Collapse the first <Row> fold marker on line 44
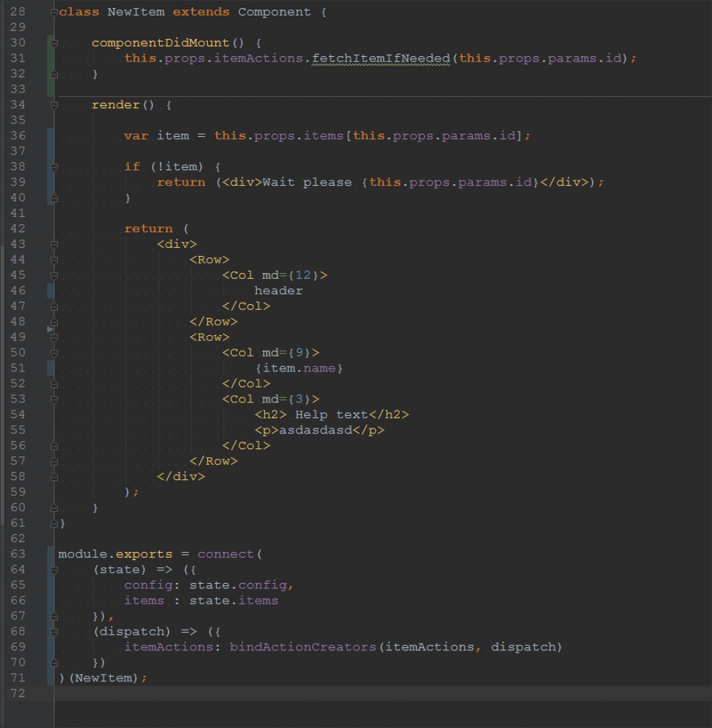Image resolution: width=712 pixels, height=728 pixels. click(54, 260)
